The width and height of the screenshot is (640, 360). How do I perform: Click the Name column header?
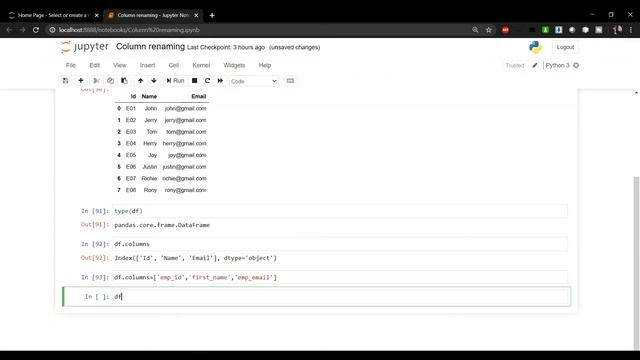[149, 96]
